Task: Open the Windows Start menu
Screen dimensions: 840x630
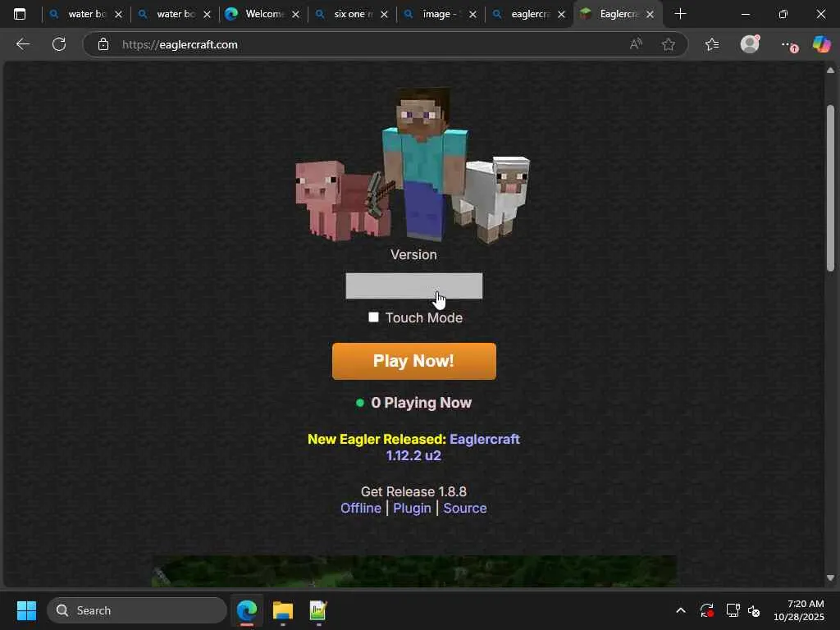Action: click(26, 610)
